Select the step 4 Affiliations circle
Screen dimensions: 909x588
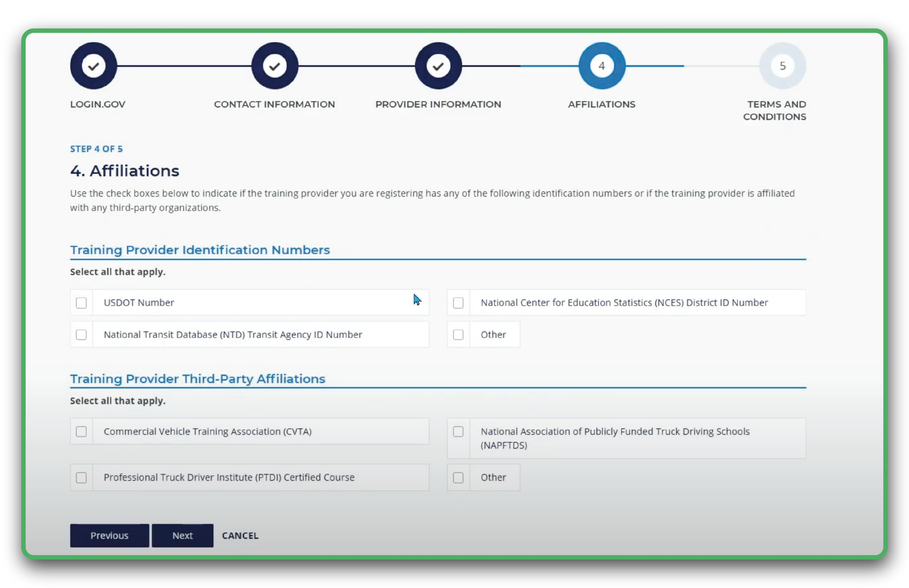[x=602, y=66]
